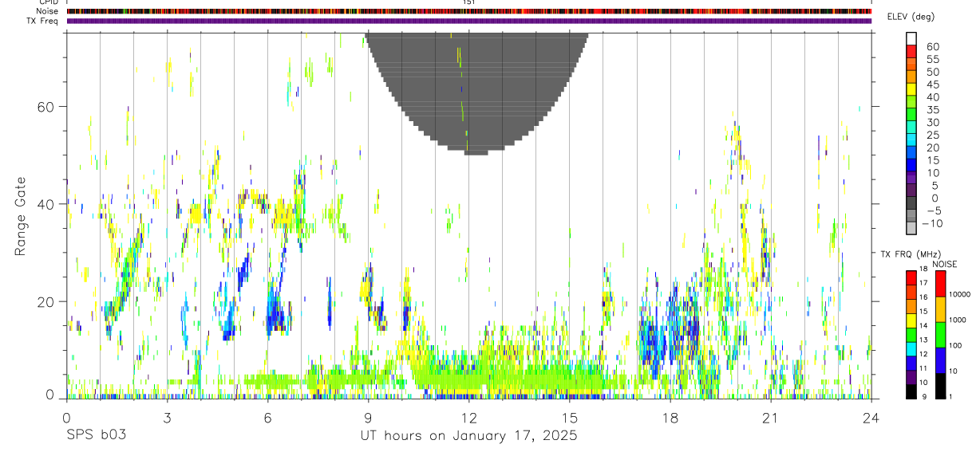Click the '25' label on ELEV colorbar
The width and height of the screenshot is (980, 452).
(931, 136)
